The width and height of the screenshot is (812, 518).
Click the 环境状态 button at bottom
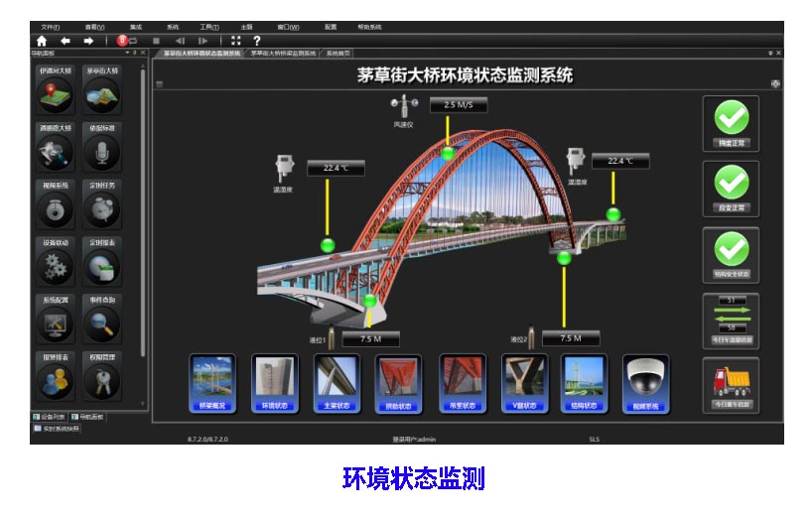[272, 383]
